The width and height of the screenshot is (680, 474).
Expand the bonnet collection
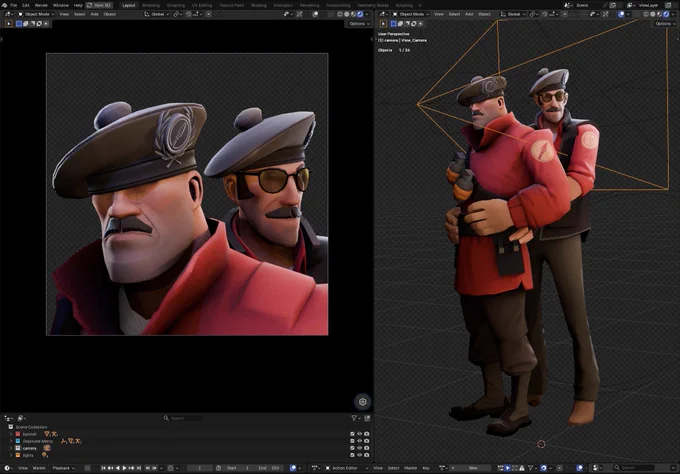11,434
